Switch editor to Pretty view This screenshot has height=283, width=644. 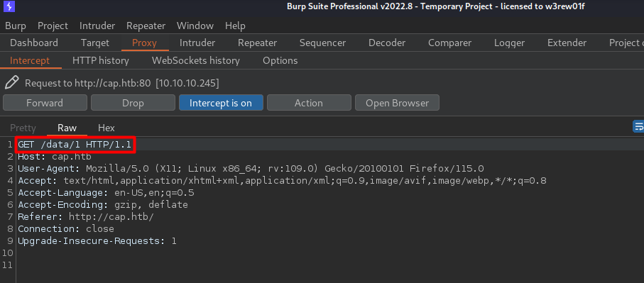point(23,128)
